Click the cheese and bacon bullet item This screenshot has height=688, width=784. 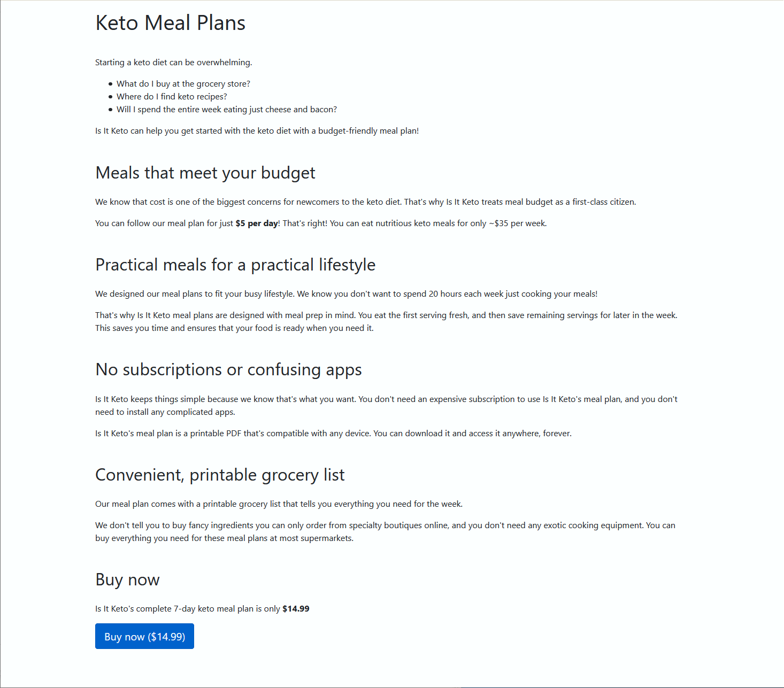[x=227, y=110]
